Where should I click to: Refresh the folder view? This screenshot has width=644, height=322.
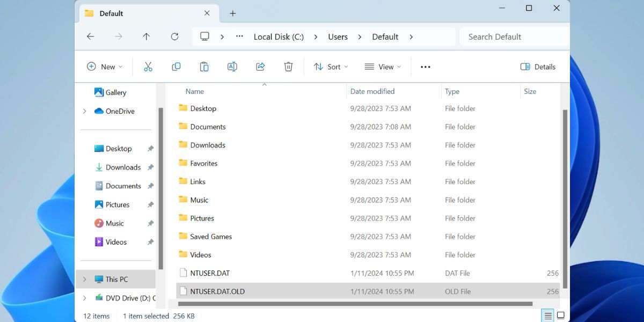(x=175, y=36)
